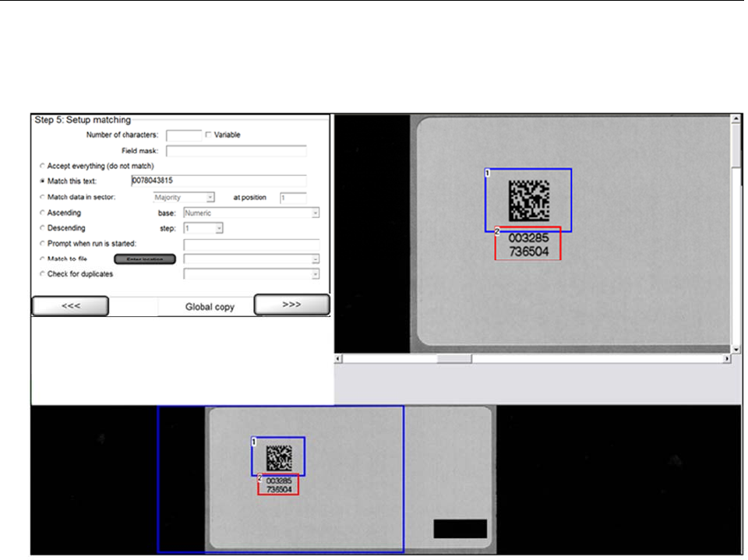
Task: Enable the Variable checkbox
Action: (x=208, y=135)
